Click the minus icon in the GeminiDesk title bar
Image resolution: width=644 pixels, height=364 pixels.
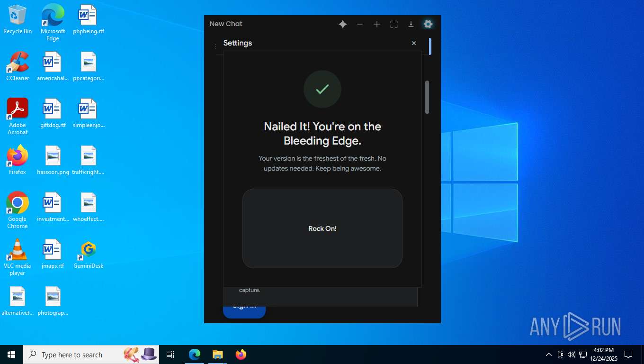(x=360, y=24)
